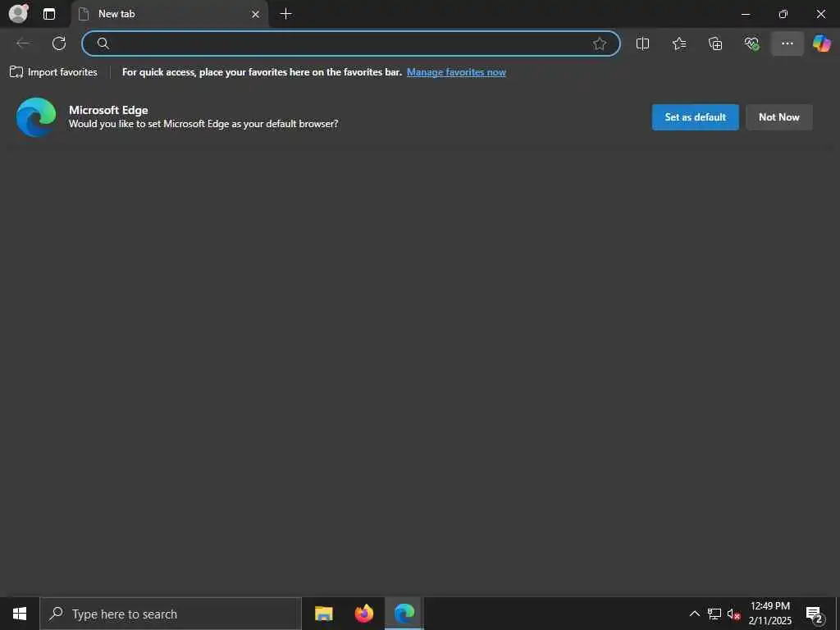This screenshot has width=840, height=630.
Task: Open Browser essentials heart icon
Action: [x=751, y=43]
